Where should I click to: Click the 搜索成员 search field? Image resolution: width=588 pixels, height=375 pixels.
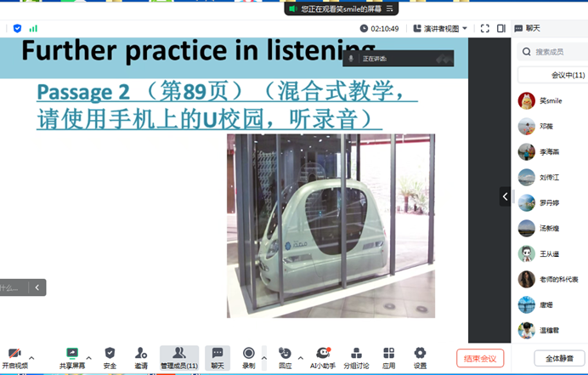554,52
